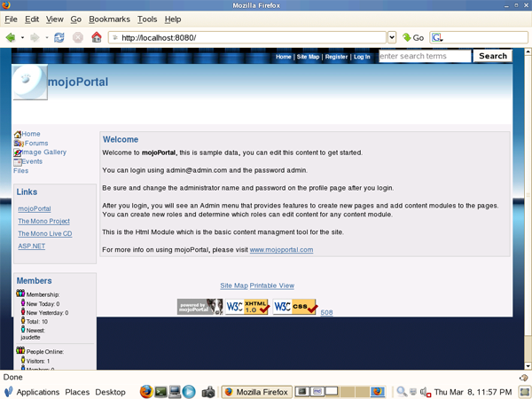This screenshot has width=532, height=399.
Task: Open the terminal launcher in the panel
Action: click(x=160, y=391)
